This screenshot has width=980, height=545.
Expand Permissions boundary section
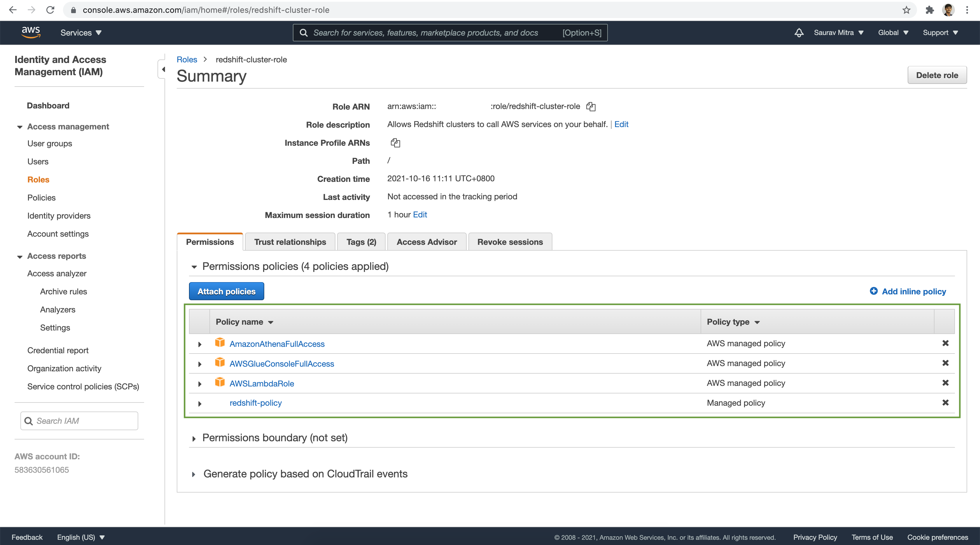194,439
